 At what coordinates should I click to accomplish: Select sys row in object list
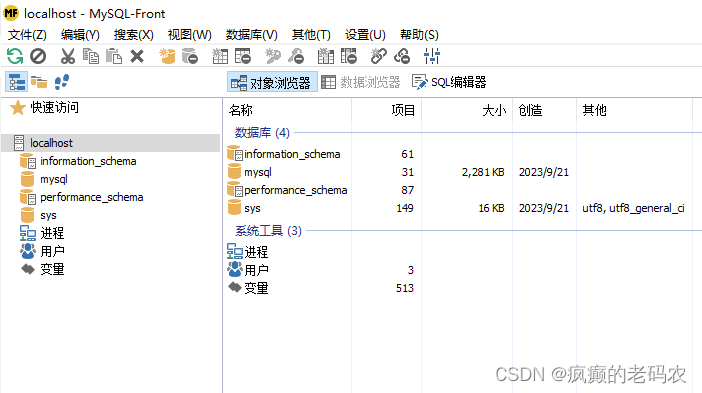[x=252, y=208]
